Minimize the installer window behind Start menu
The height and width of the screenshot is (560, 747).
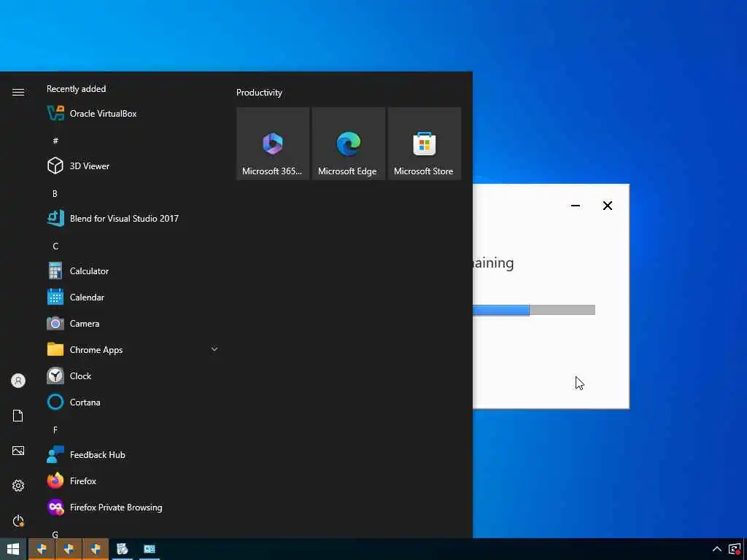pos(576,206)
